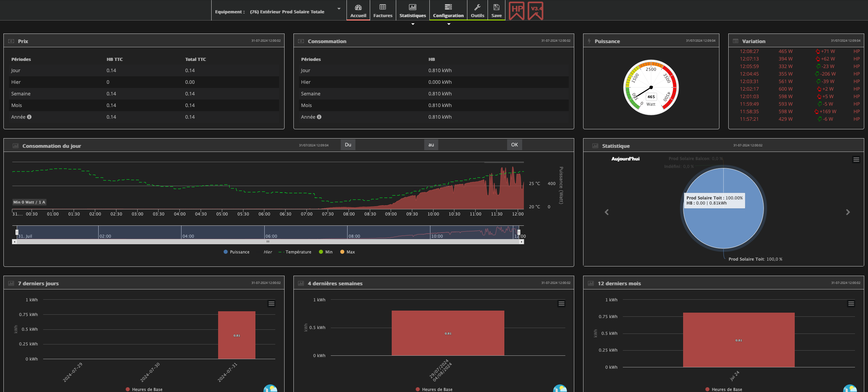This screenshot has height=392, width=868.
Task: Expand the Statistiques menu
Action: coord(413,11)
